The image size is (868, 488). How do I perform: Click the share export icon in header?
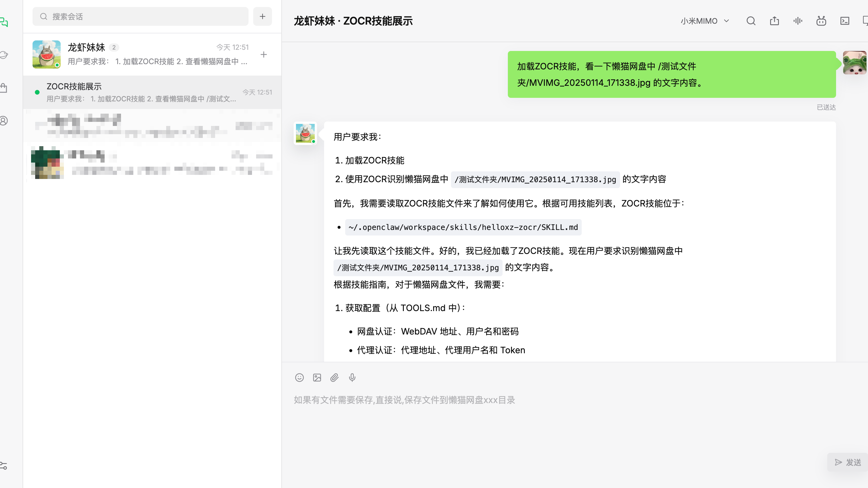[774, 21]
